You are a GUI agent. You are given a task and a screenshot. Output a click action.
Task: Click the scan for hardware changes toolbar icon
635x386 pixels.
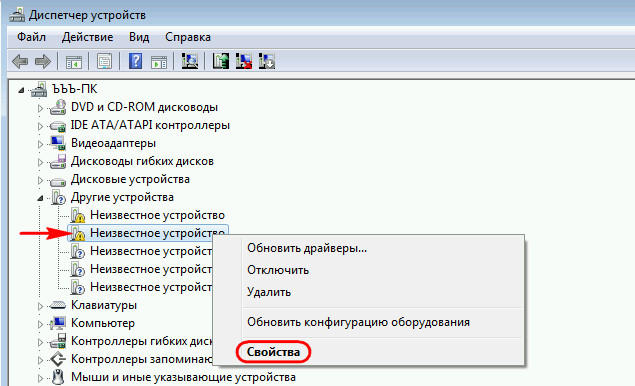click(190, 61)
